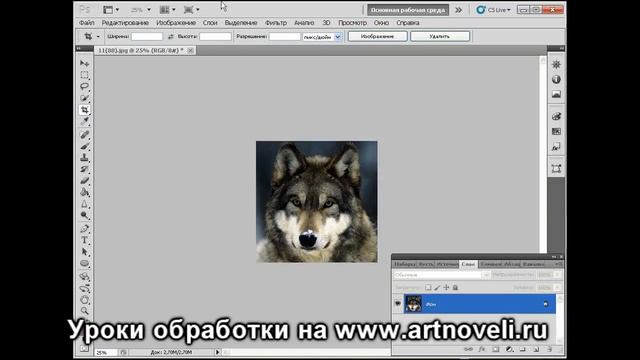Screen dimensions: 640x360
Task: Hide the Фон layer with eye icon
Action: [x=398, y=304]
